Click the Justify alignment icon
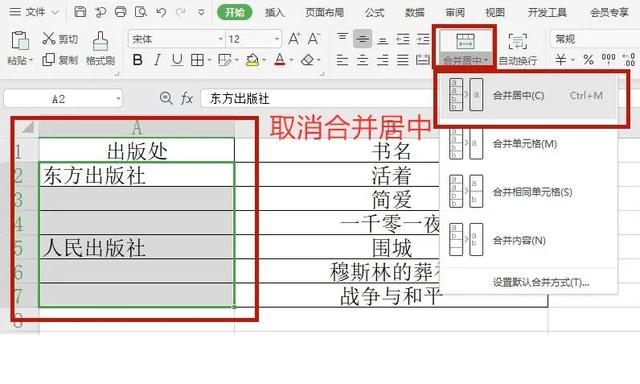The image size is (640, 384). point(403,60)
